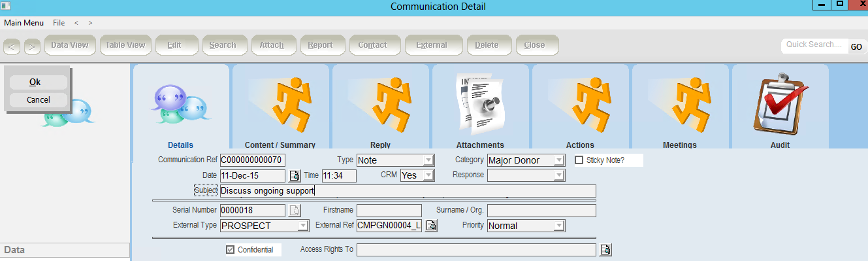Click the Subject field with 'Discuss ongoing support'

(408, 191)
